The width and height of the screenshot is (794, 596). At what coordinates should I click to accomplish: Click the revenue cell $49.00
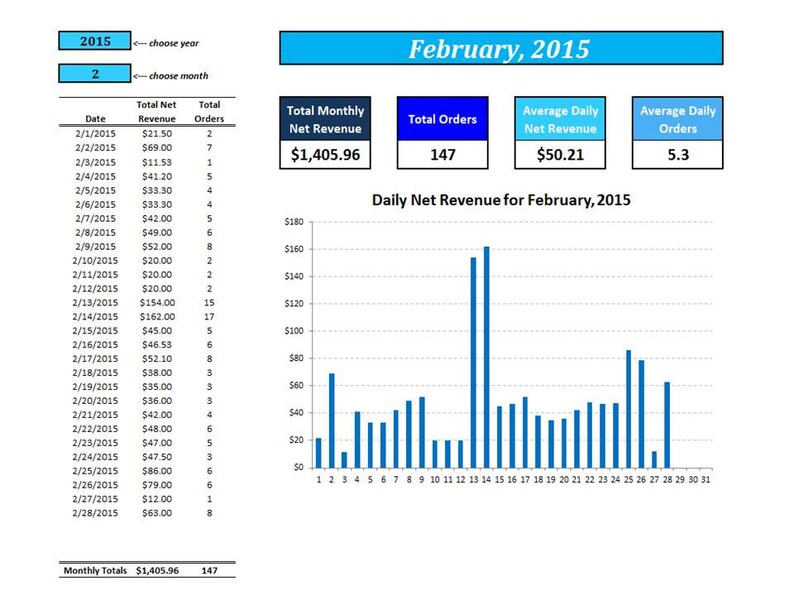pyautogui.click(x=157, y=233)
